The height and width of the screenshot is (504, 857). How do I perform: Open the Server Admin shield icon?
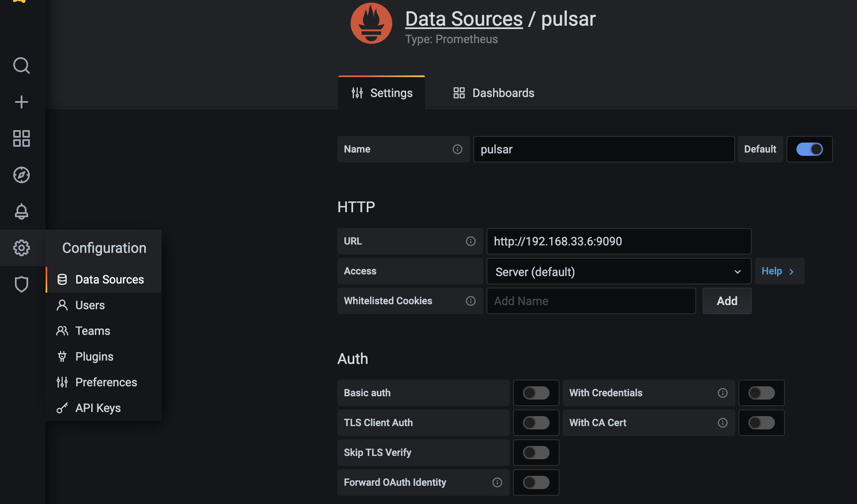pos(22,284)
